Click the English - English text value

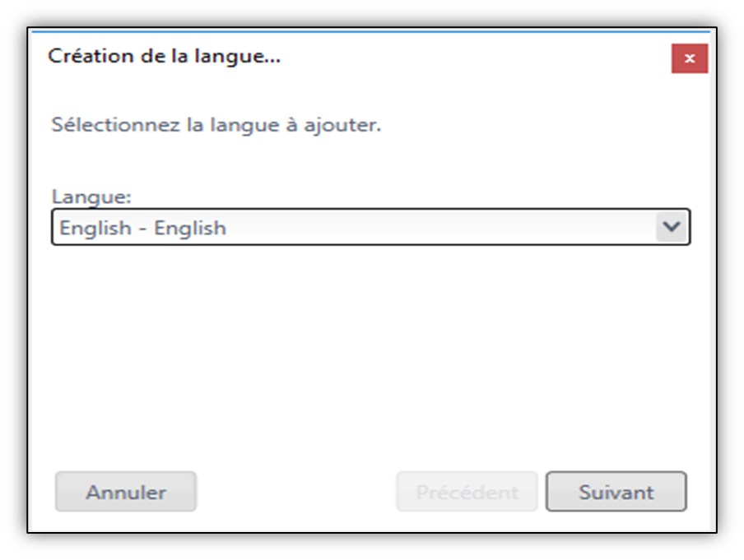(143, 228)
